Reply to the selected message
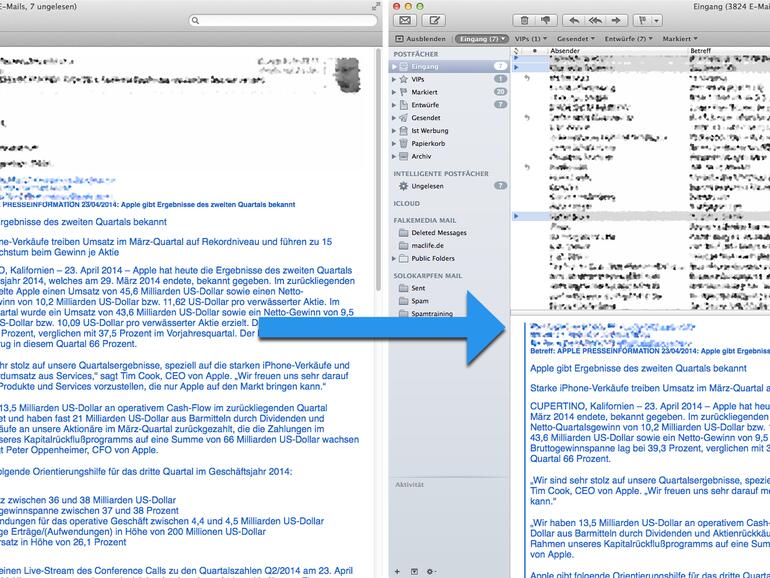770x578 pixels. pyautogui.click(x=574, y=21)
